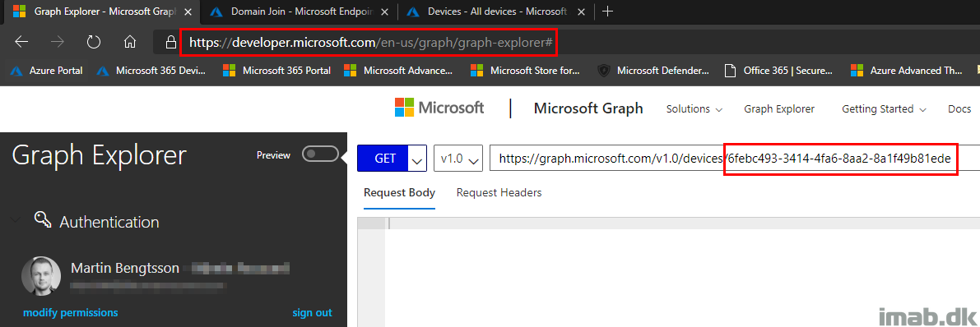Viewport: 980px width, 327px height.
Task: Select the Request Body tab
Action: (399, 192)
